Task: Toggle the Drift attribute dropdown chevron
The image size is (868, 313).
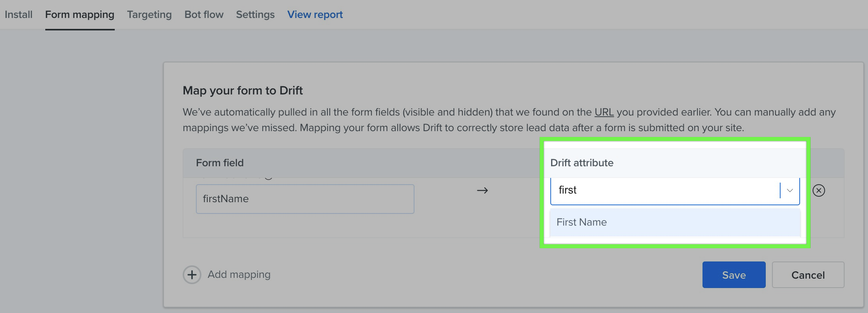Action: click(790, 190)
